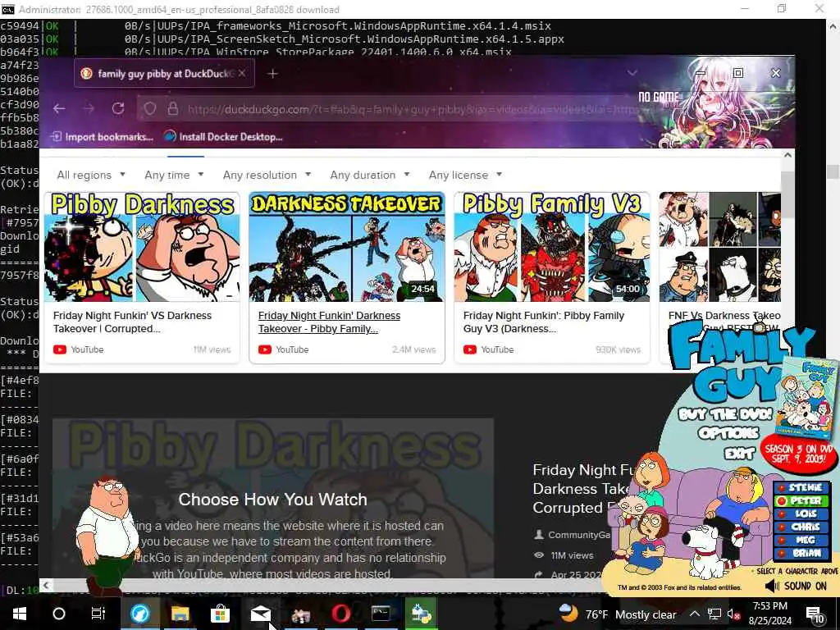This screenshot has width=840, height=630.
Task: Select BRIAN in the Family Guy character list
Action: (x=801, y=553)
